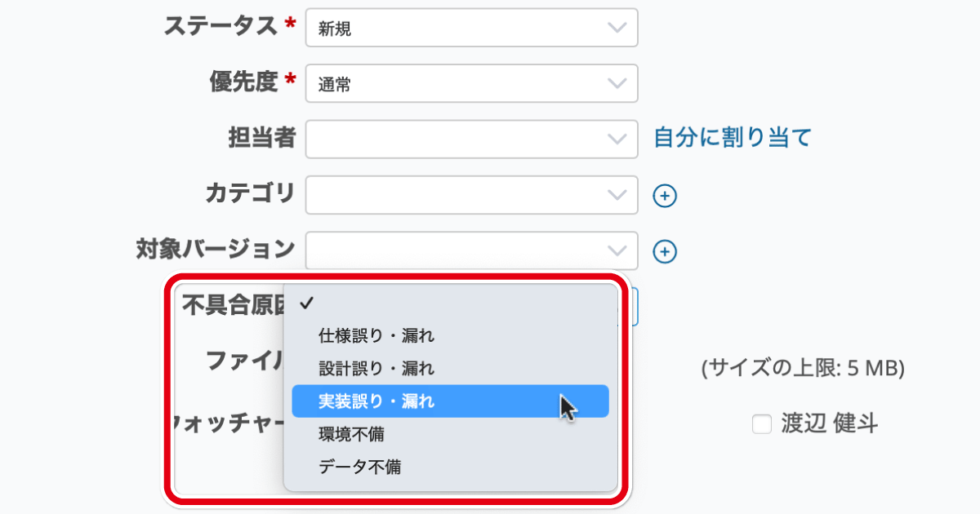Image resolution: width=980 pixels, height=514 pixels.
Task: Open the ステータス dropdown showing 新規
Action: (x=471, y=28)
